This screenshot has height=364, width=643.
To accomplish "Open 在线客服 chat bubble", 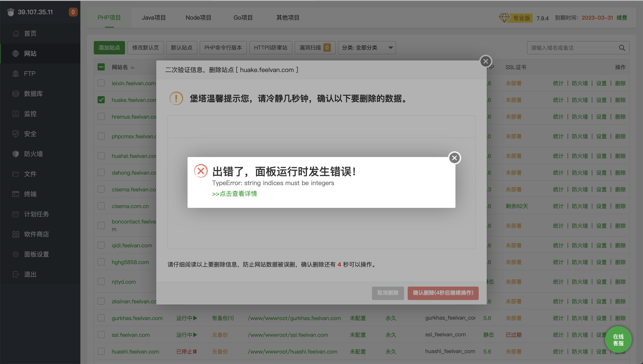I will point(618,340).
